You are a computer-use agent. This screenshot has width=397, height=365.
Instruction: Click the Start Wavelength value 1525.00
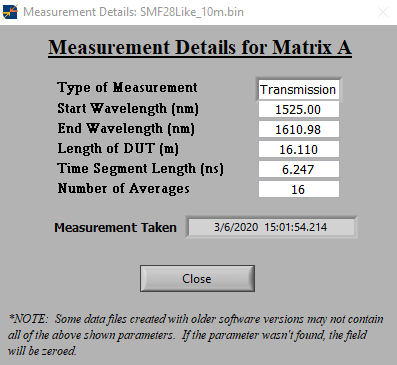(299, 110)
